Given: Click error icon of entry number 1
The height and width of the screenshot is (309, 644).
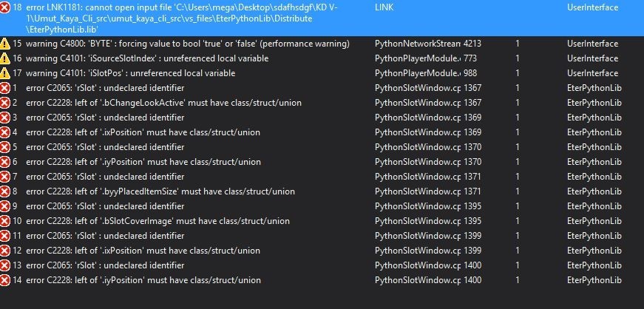Looking at the screenshot, I should [5, 87].
